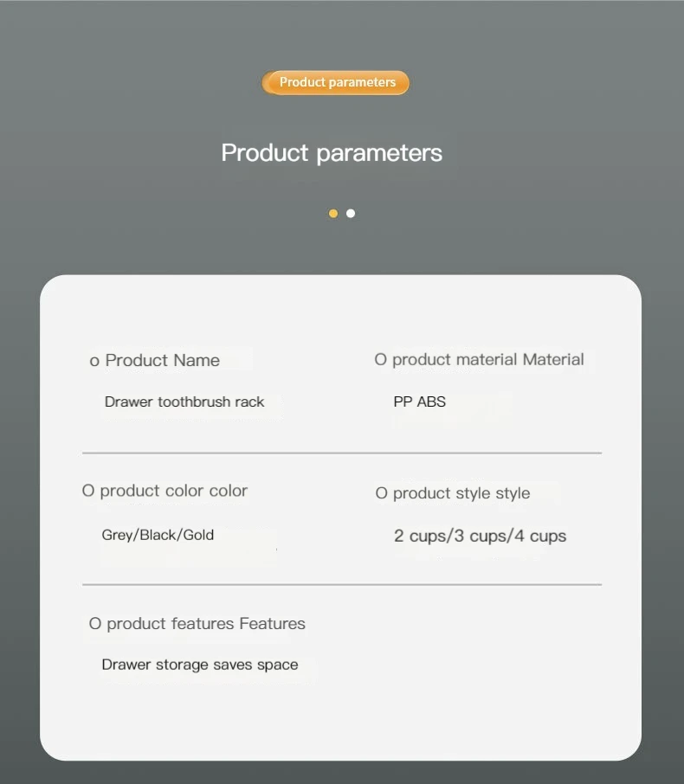Viewport: 684px width, 784px height.
Task: Click the product features Features label
Action: (x=206, y=624)
